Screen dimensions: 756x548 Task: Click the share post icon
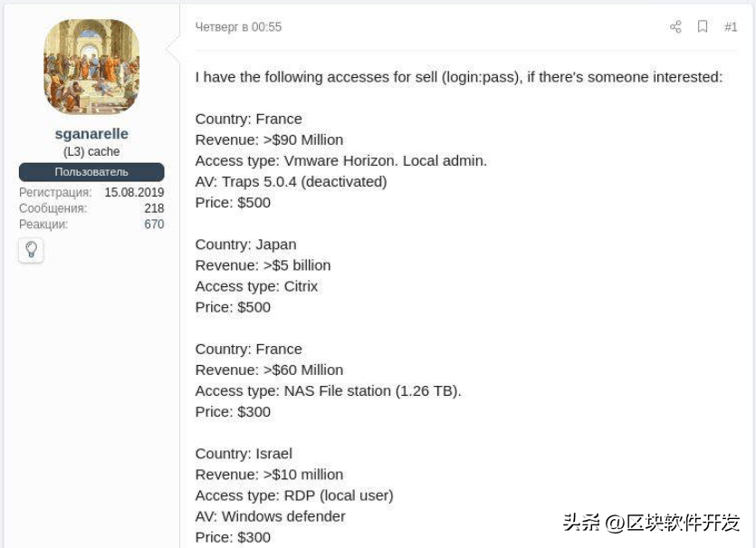[675, 27]
